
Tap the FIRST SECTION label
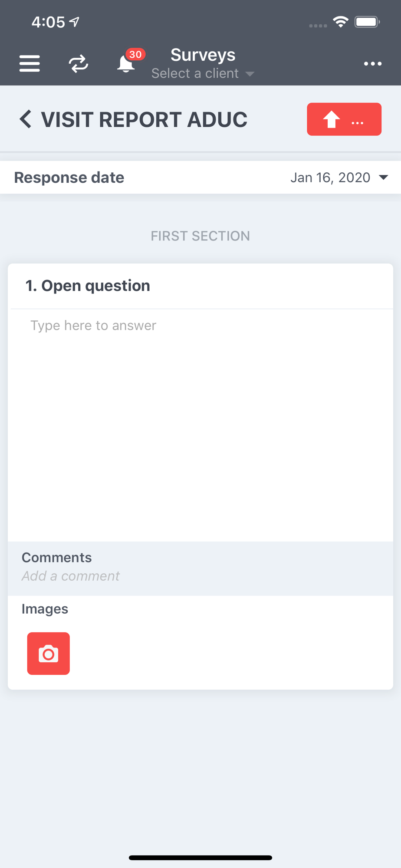tap(200, 236)
